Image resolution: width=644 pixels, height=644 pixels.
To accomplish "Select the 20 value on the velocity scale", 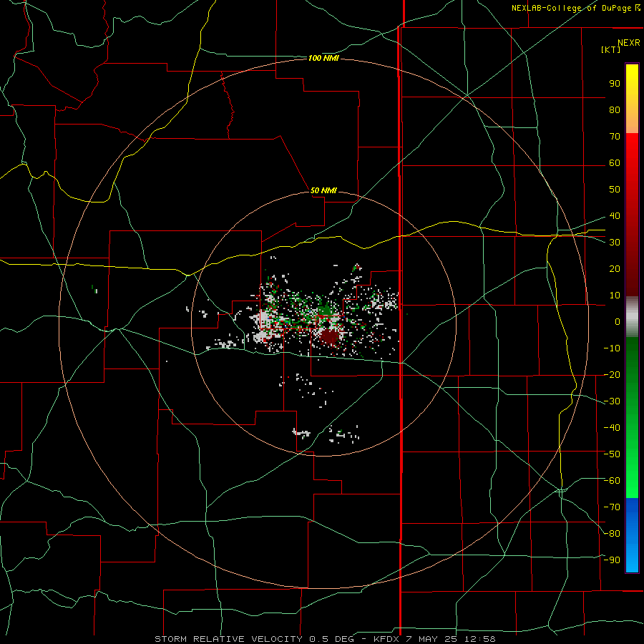I will [615, 269].
